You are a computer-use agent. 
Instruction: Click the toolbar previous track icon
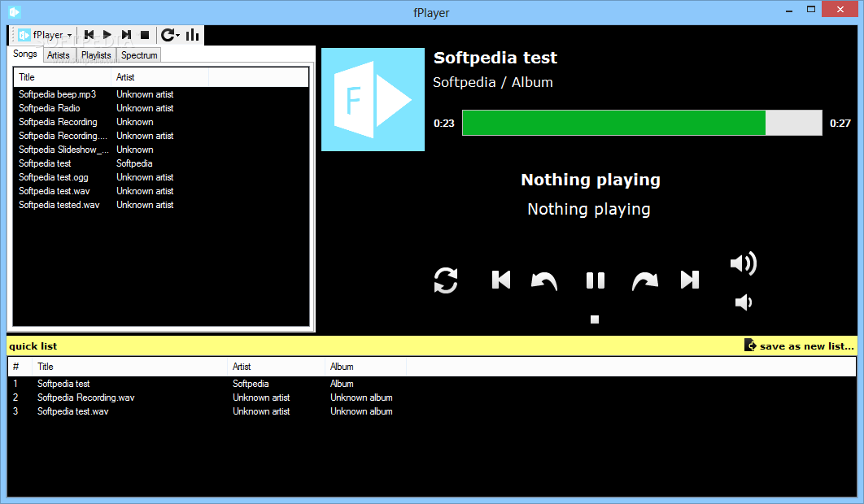pyautogui.click(x=89, y=35)
